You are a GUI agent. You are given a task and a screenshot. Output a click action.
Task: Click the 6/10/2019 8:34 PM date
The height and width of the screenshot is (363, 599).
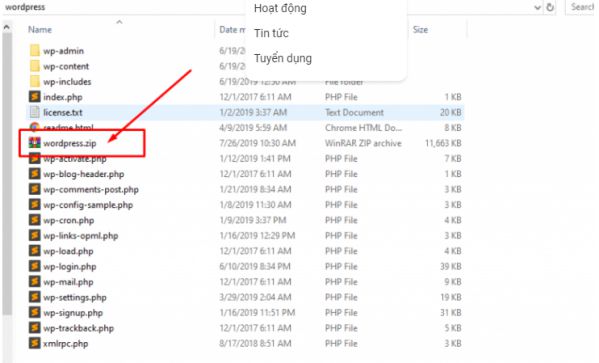255,266
